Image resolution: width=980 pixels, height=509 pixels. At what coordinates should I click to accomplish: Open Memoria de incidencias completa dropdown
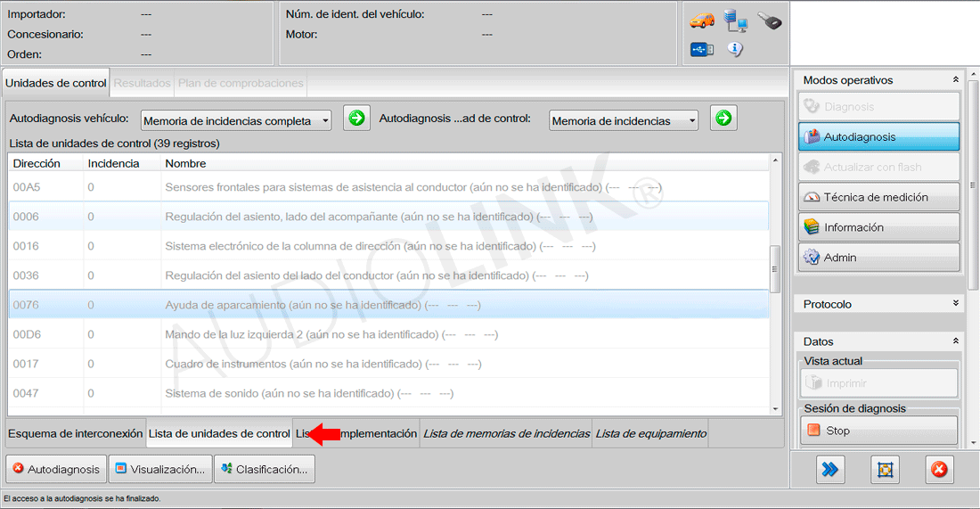236,120
